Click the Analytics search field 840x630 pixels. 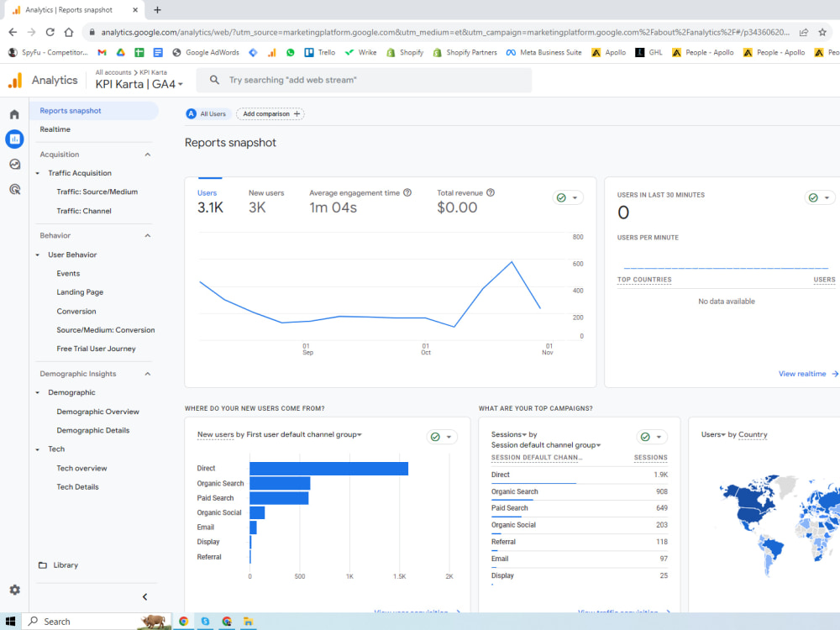tap(365, 81)
